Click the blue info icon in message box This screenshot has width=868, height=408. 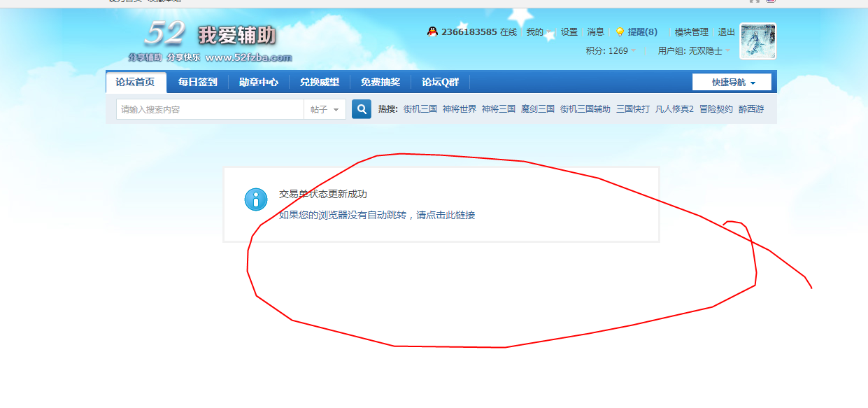coord(256,199)
